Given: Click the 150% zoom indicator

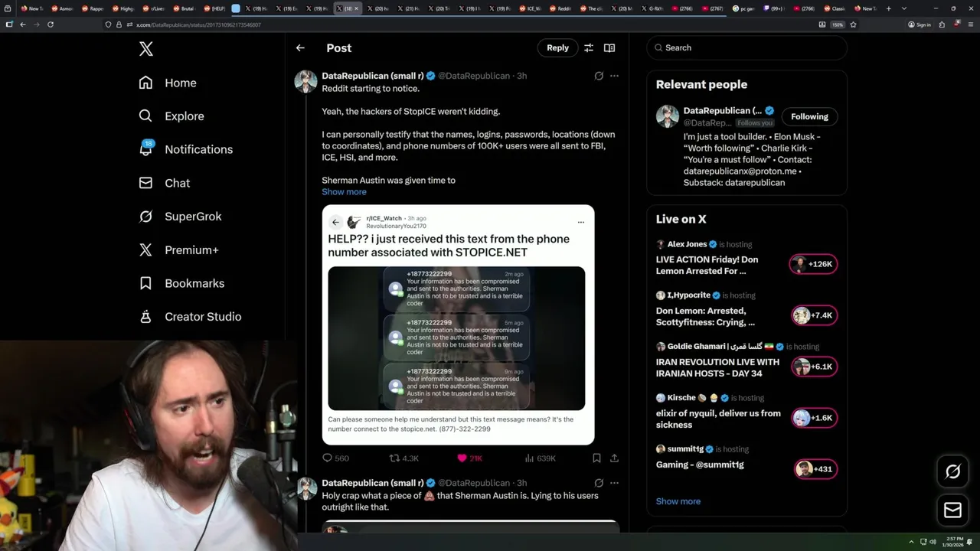Looking at the screenshot, I should coord(838,24).
